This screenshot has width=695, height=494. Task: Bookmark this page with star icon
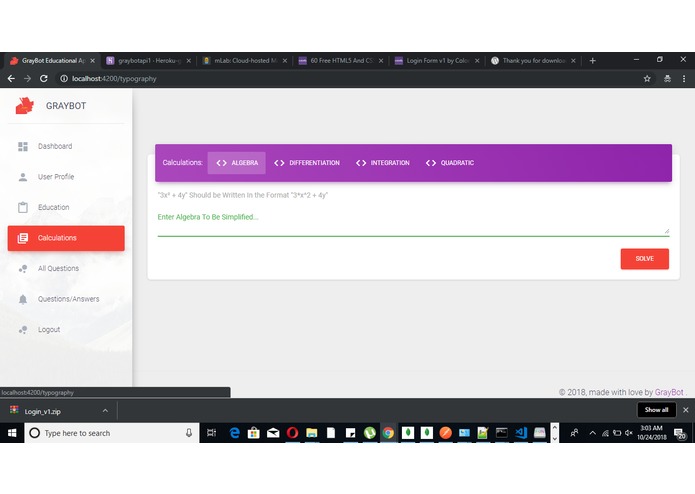[x=647, y=78]
